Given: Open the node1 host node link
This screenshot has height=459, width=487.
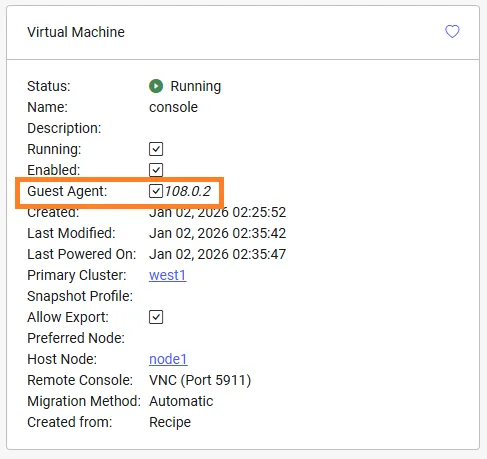Looking at the screenshot, I should pos(168,359).
